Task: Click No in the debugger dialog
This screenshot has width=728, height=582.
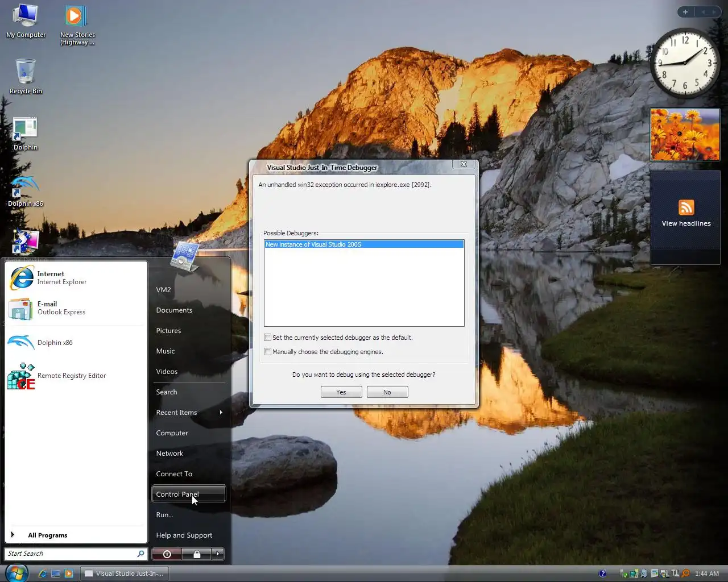Action: pyautogui.click(x=387, y=392)
